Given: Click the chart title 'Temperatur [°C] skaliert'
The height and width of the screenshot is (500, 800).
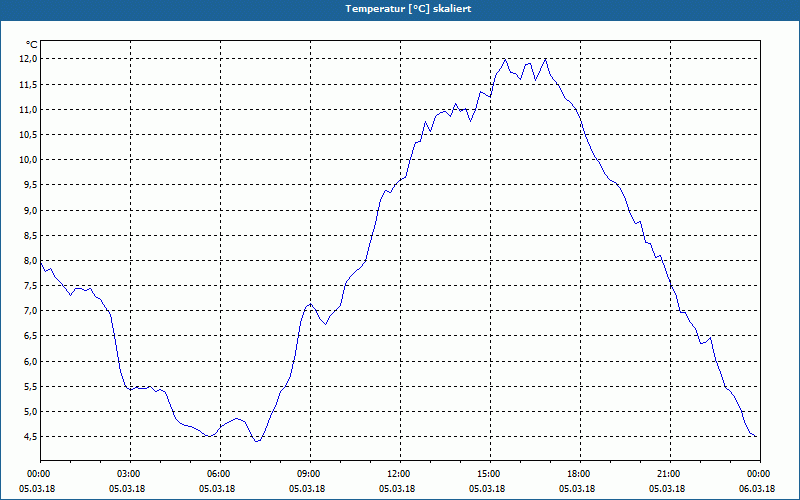Looking at the screenshot, I should click(408, 9).
